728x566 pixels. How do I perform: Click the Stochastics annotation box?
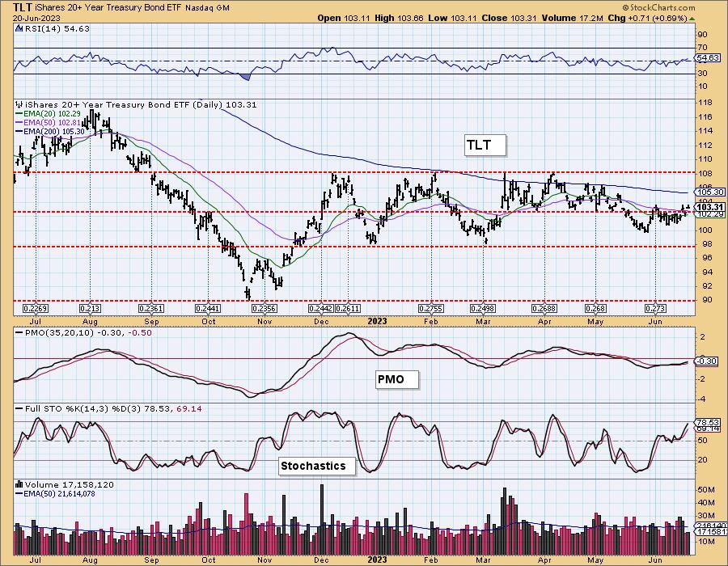tap(317, 466)
